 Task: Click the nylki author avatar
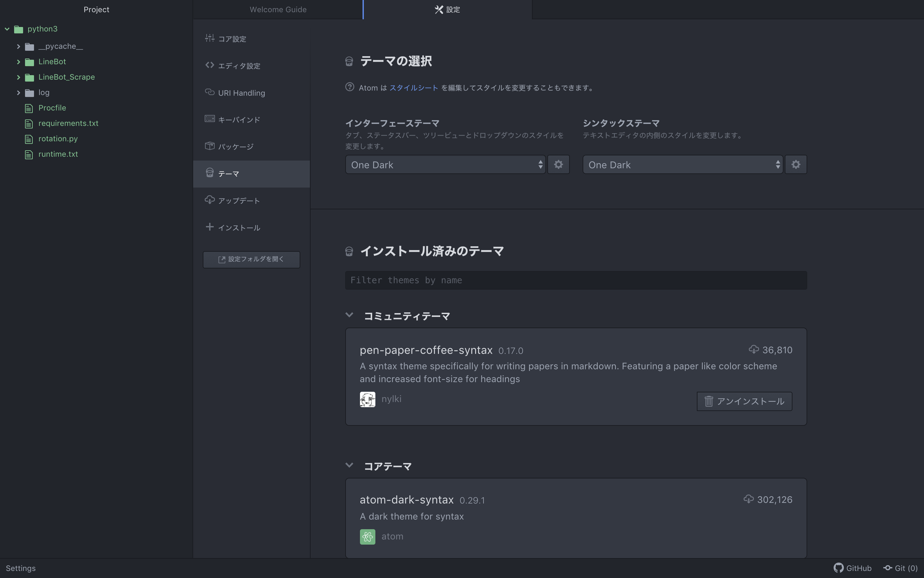tap(367, 399)
